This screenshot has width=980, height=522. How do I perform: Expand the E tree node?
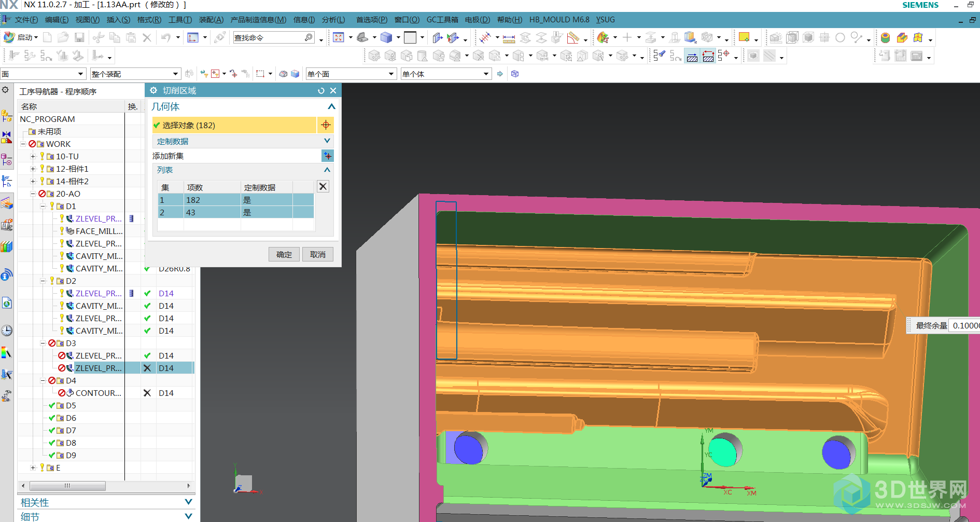click(x=33, y=468)
